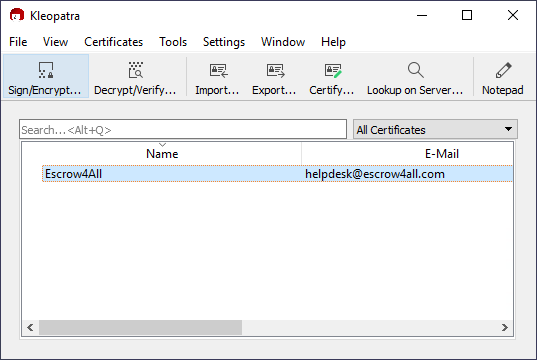The height and width of the screenshot is (360, 537).
Task: Open the Settings menu
Action: tap(224, 42)
